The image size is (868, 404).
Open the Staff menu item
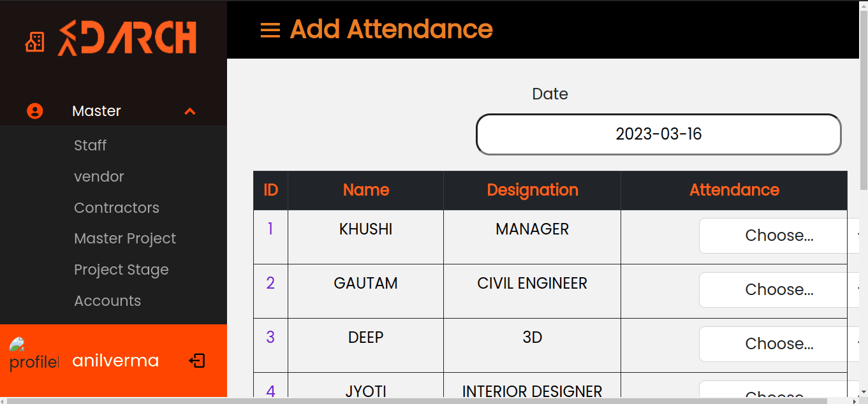point(90,145)
